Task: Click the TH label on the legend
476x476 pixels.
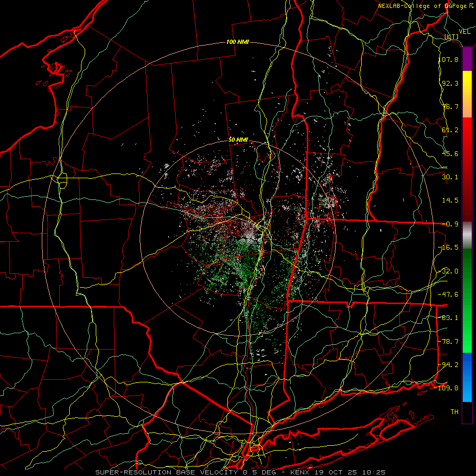Action: [454, 412]
